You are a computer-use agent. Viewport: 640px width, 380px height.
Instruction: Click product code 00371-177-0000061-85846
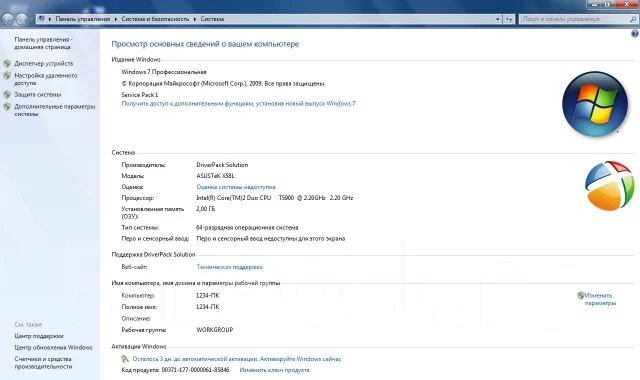196,370
